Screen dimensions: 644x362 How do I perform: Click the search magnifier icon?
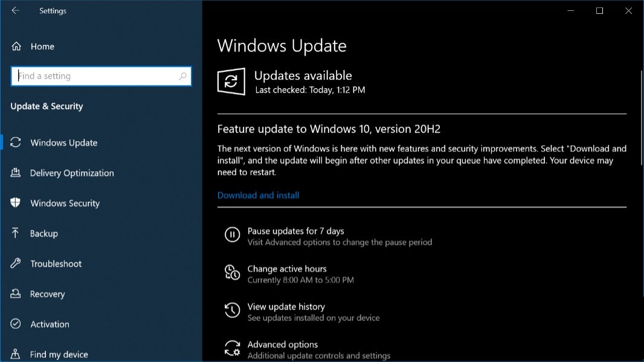pos(182,77)
